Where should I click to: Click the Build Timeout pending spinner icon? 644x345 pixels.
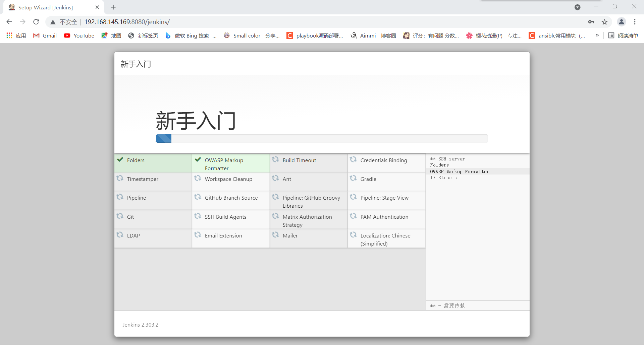[x=275, y=159]
